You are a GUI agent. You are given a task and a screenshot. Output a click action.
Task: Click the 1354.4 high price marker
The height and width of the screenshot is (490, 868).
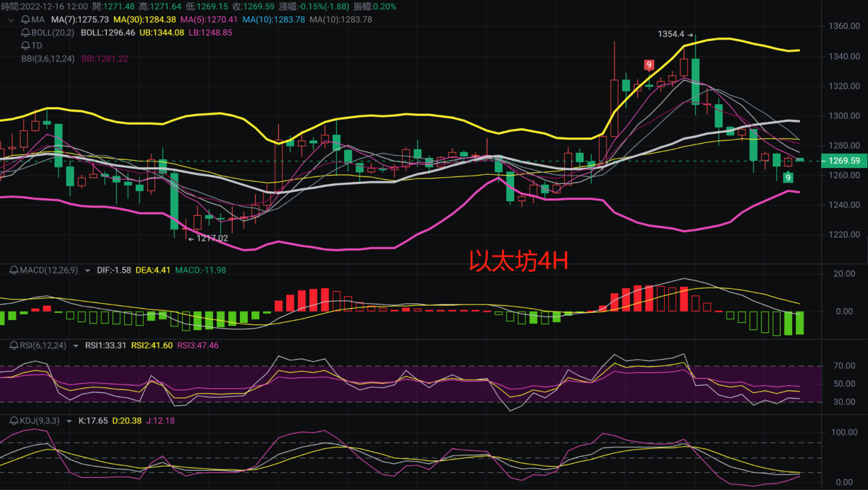click(x=671, y=34)
